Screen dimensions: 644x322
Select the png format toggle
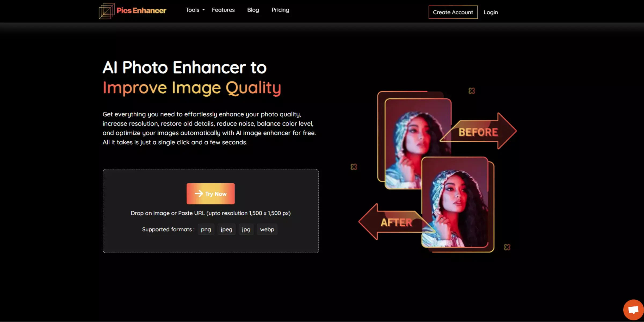click(206, 229)
